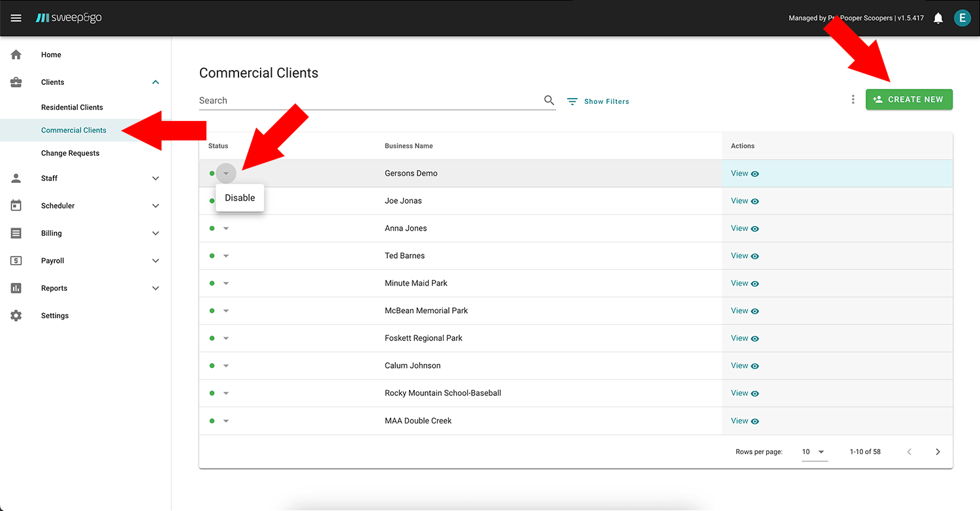
Task: Open the user avatar E menu
Action: 962,18
